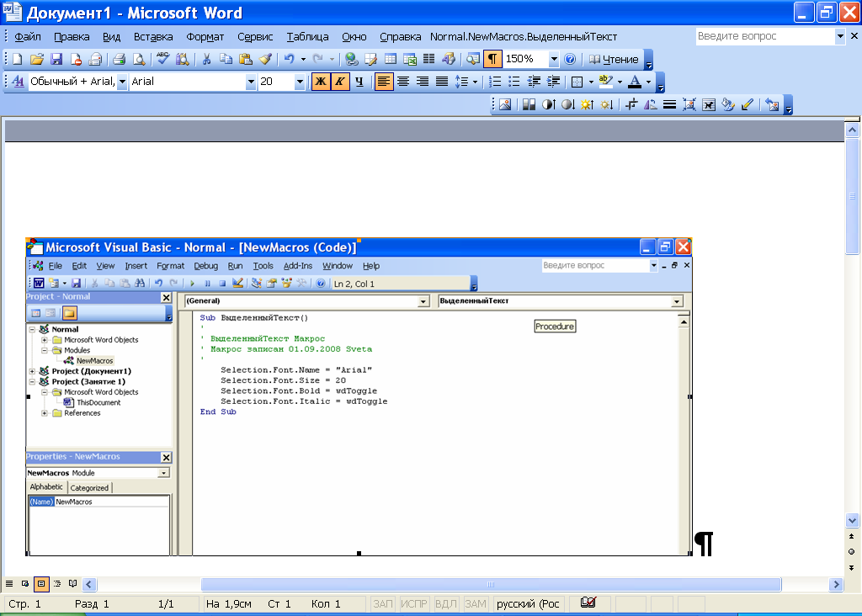Activate the Format Painter brush
Viewport: 862px width, 616px height.
pos(265,59)
